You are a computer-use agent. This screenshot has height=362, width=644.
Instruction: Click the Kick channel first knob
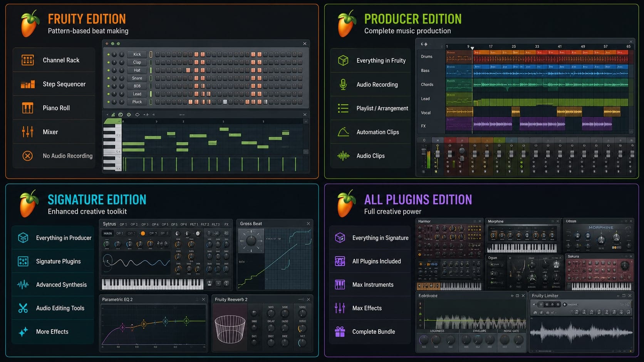(x=115, y=55)
